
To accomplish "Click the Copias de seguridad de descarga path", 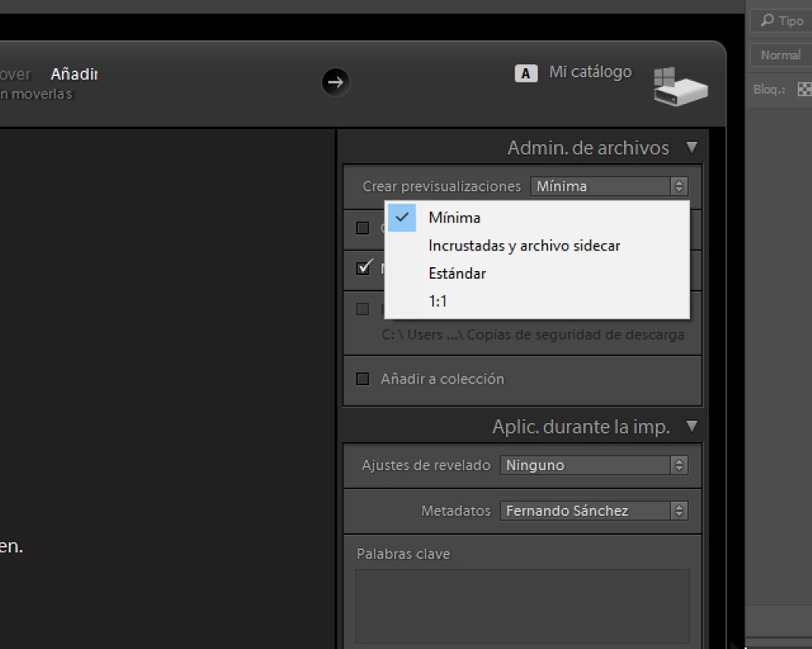I will [533, 335].
